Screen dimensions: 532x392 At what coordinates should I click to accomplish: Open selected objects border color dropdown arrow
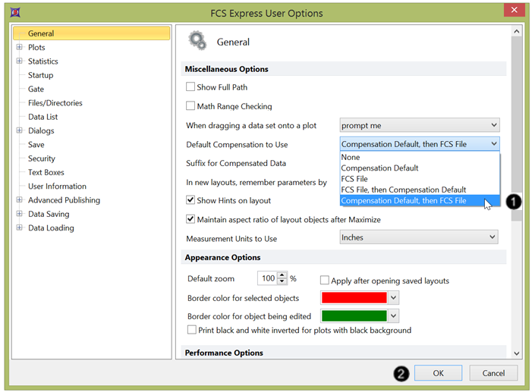tap(393, 298)
